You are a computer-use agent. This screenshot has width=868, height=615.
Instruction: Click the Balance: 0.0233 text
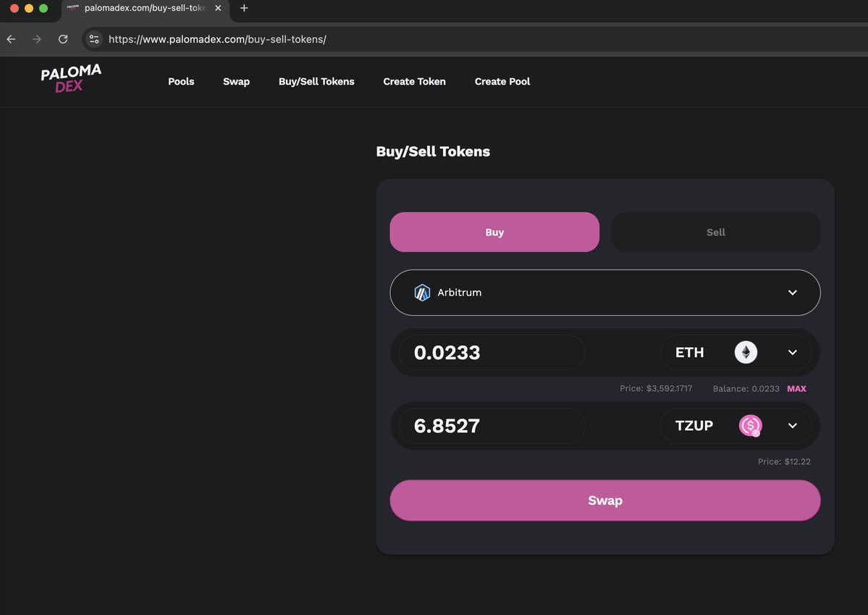pos(746,389)
